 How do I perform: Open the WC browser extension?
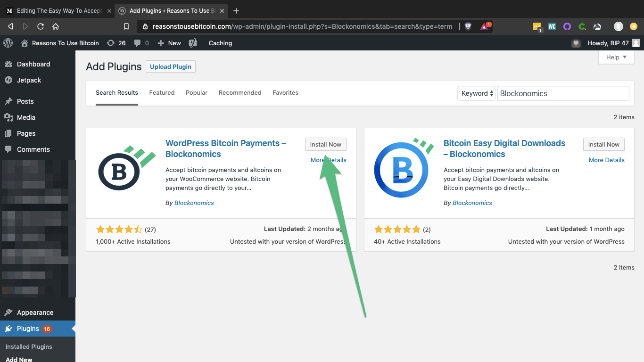(552, 26)
